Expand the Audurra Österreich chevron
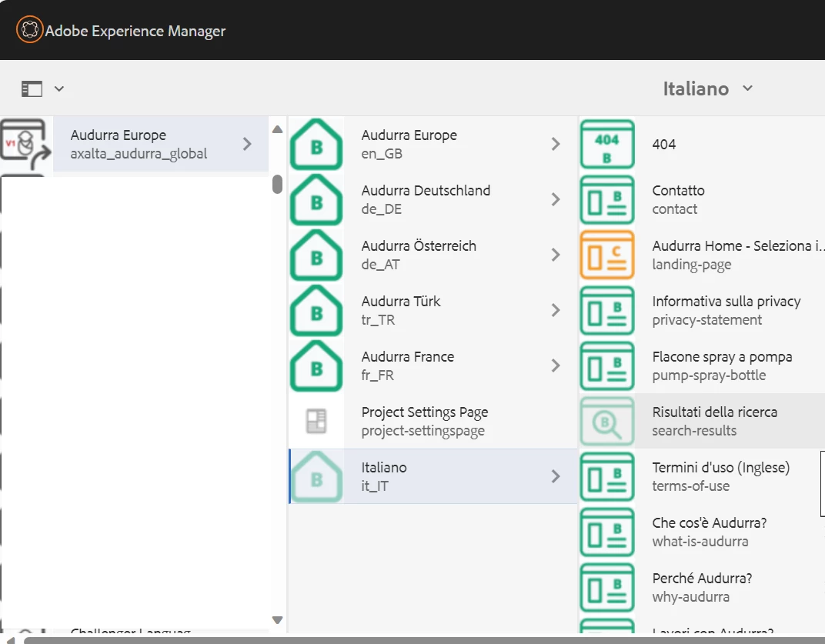Screen dimensions: 825x644 [556, 255]
